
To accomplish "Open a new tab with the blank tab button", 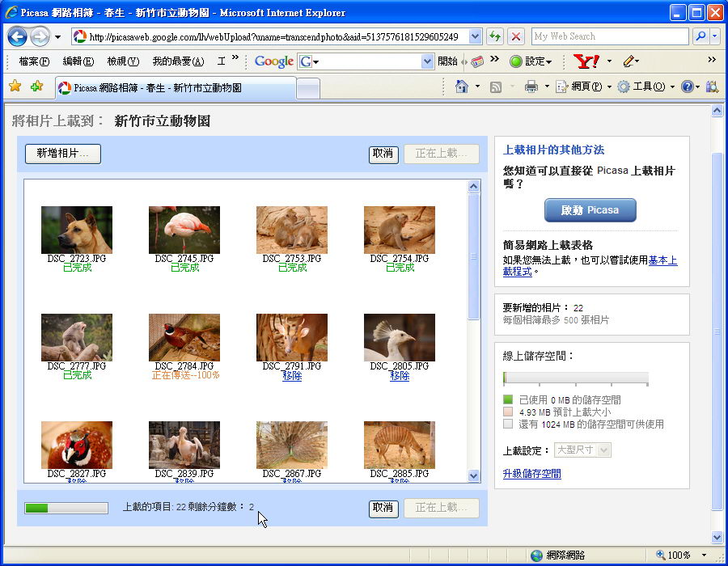I will 308,88.
